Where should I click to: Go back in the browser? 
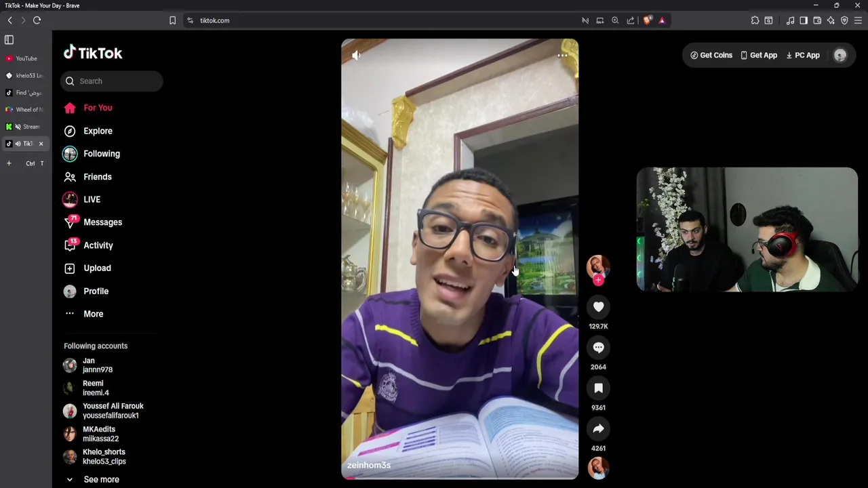point(9,20)
